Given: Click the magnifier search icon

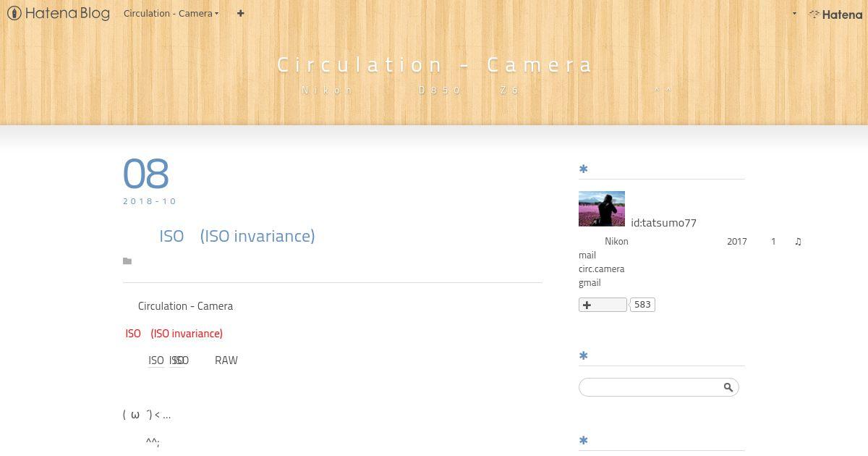Looking at the screenshot, I should click(x=728, y=387).
